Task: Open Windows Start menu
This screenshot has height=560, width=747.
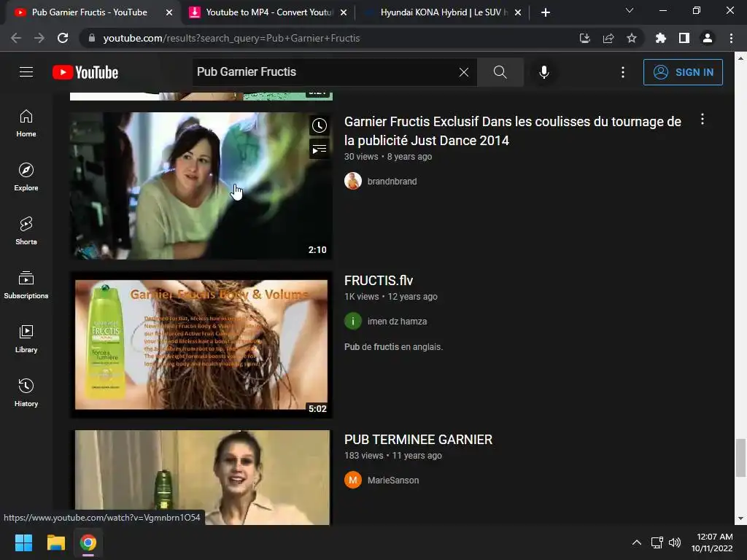Action: [23, 542]
